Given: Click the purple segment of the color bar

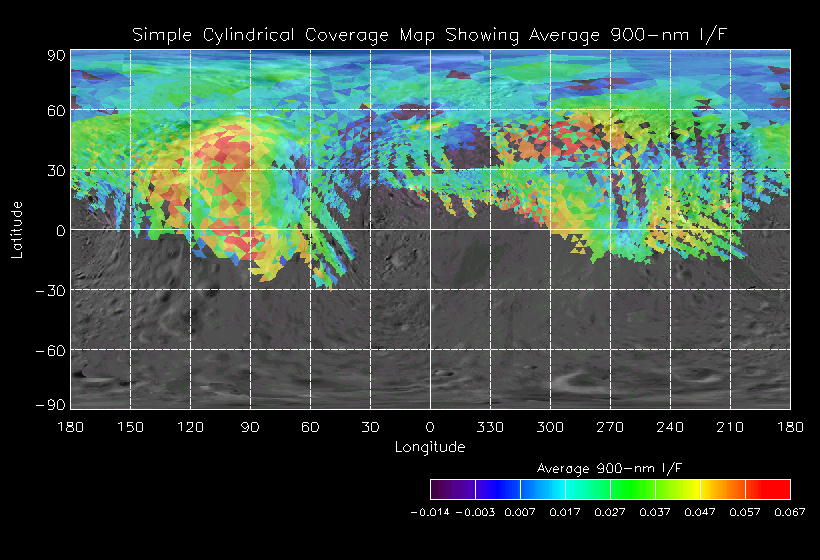Looking at the screenshot, I should [x=453, y=489].
